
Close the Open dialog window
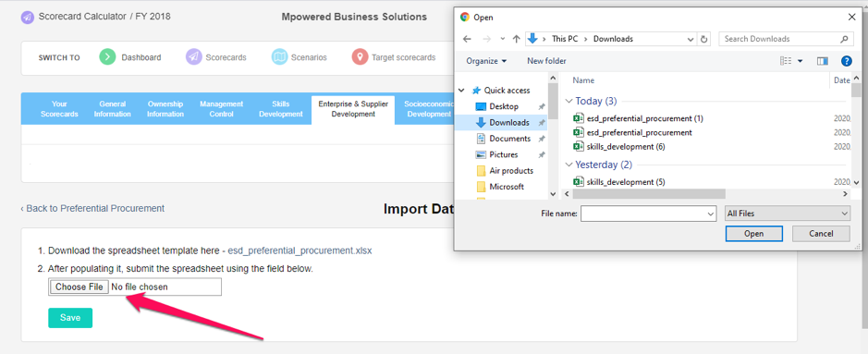852,18
